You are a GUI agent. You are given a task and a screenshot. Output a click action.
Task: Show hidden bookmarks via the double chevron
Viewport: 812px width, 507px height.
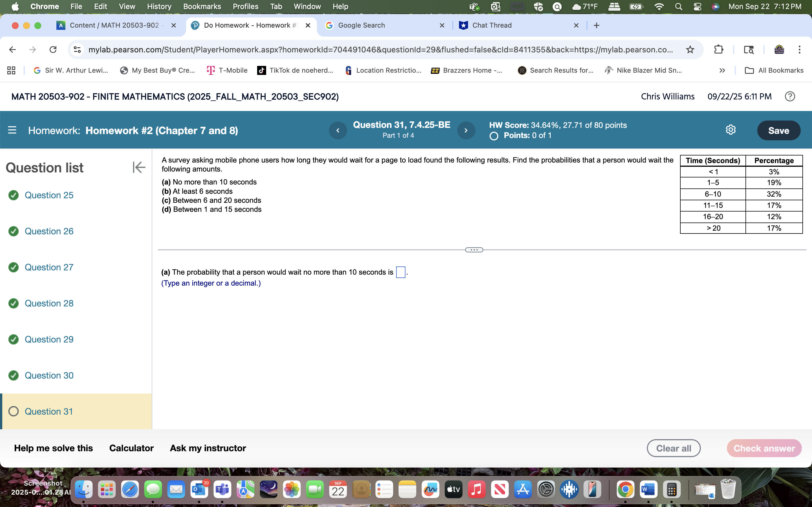722,70
